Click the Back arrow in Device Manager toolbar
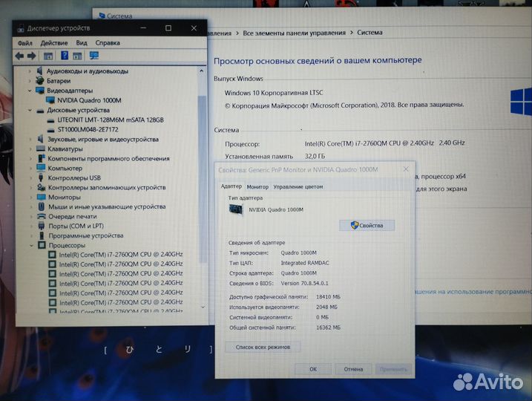The height and width of the screenshot is (401, 532). pyautogui.click(x=19, y=56)
